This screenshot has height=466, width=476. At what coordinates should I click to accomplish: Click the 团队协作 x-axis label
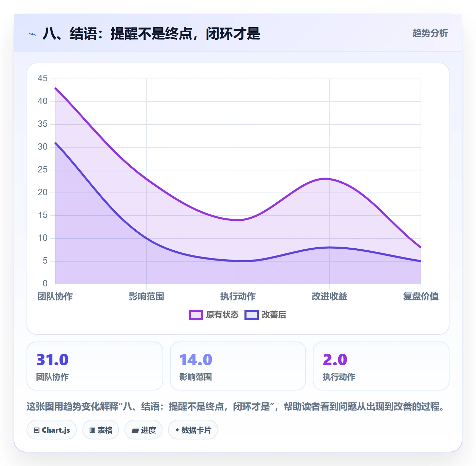click(x=55, y=296)
